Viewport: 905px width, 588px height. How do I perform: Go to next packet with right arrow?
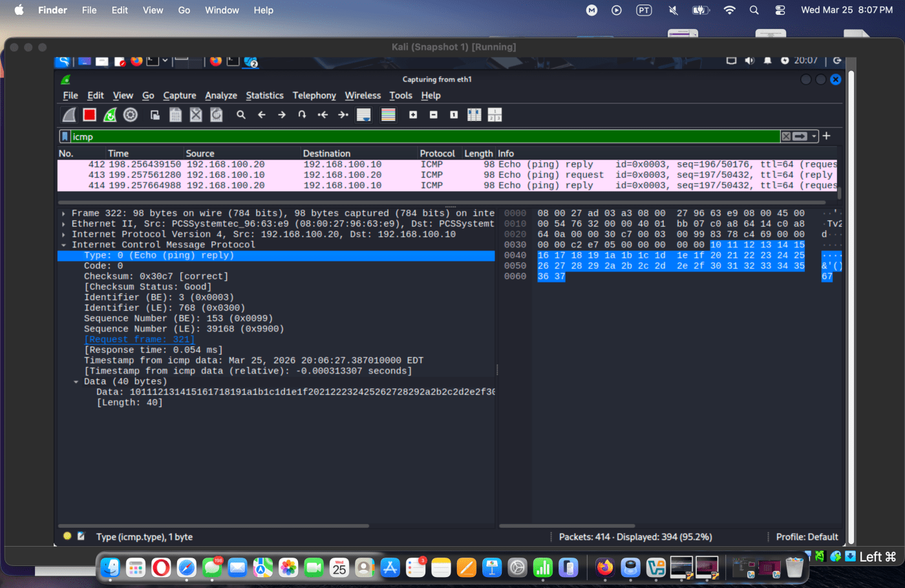click(x=282, y=115)
